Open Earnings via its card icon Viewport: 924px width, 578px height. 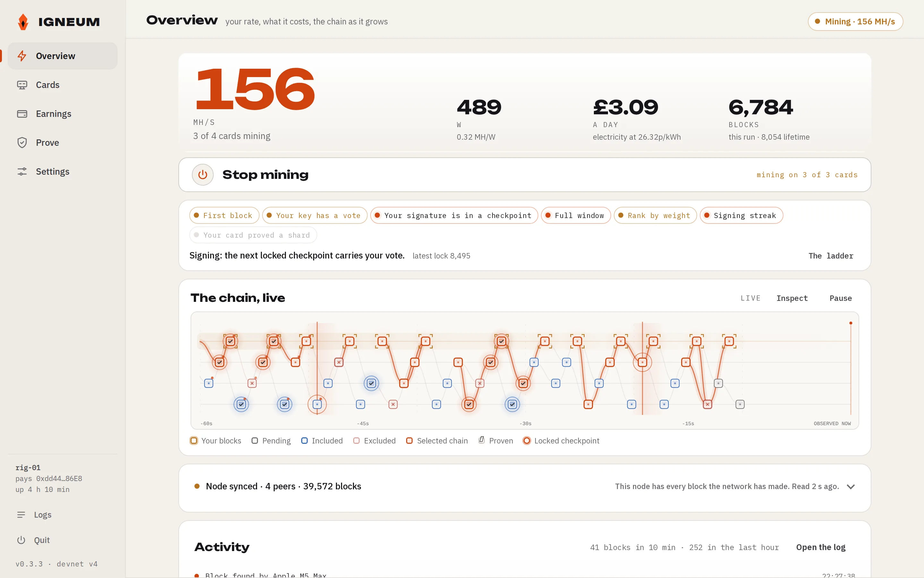[x=22, y=114]
